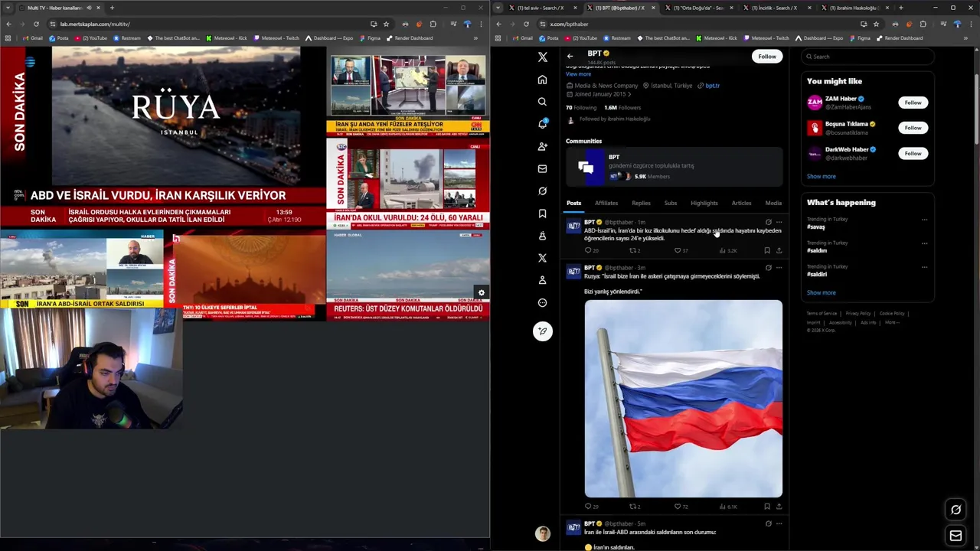Follow the BPT account

(x=767, y=56)
